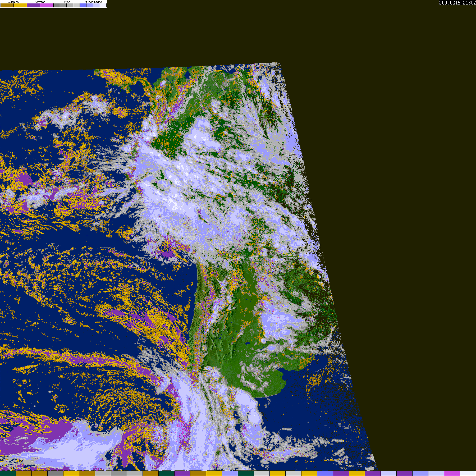
Task: Click the Multicamadas legend label
Action: pos(93,2)
